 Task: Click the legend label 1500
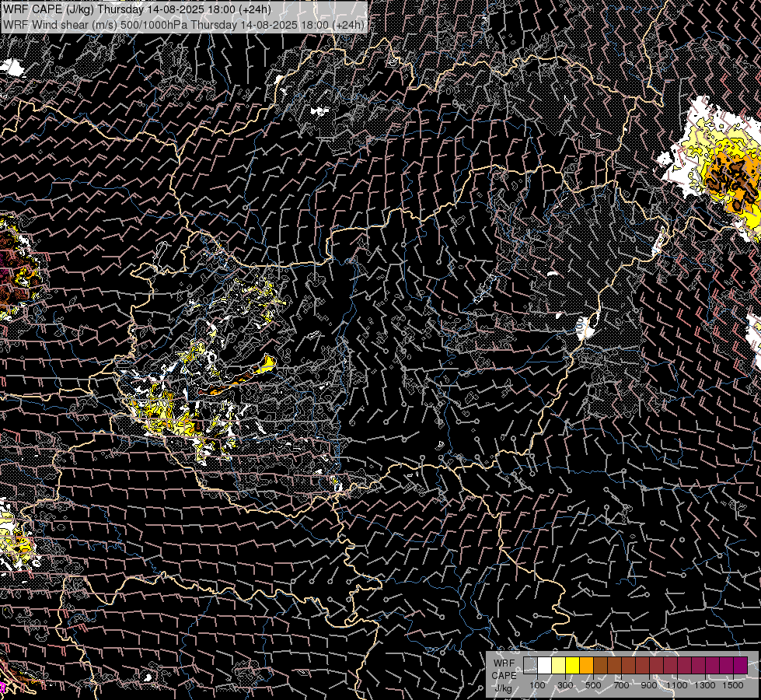pyautogui.click(x=733, y=685)
